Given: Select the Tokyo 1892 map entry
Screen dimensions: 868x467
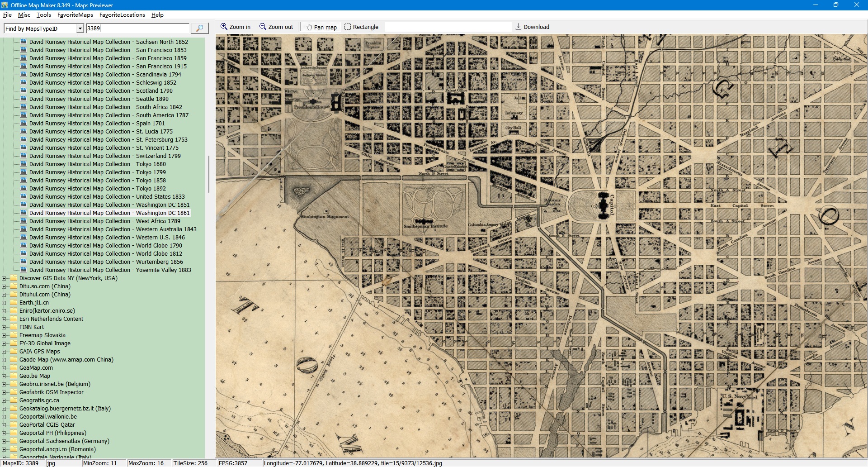Looking at the screenshot, I should pos(97,189).
